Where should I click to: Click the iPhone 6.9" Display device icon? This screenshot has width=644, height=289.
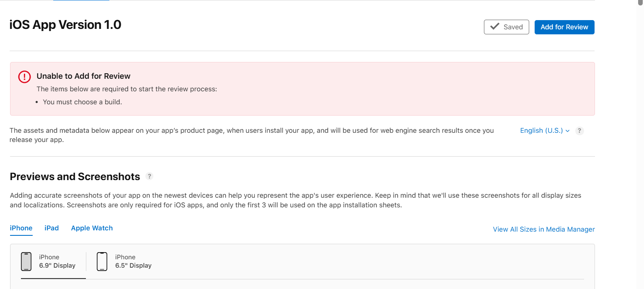26,262
